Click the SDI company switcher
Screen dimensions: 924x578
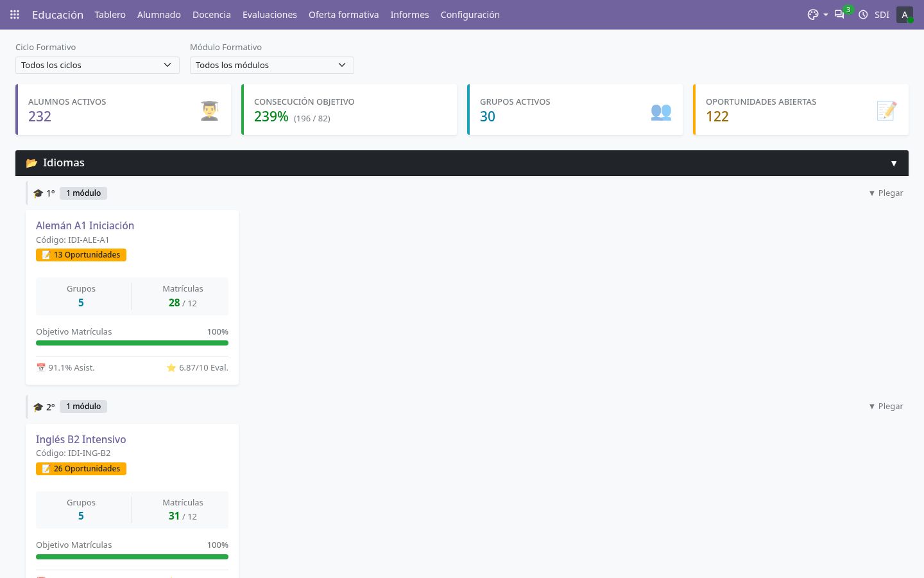point(882,15)
